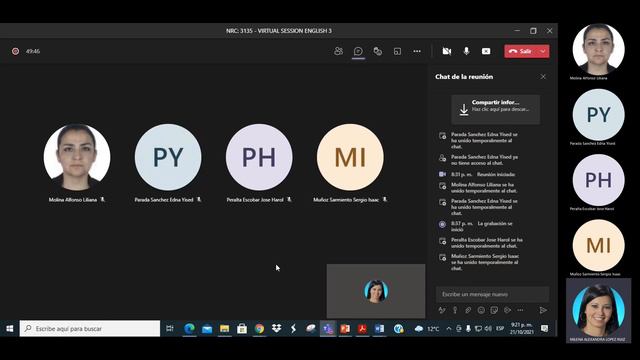This screenshot has height=360, width=640.
Task: Leave the meeting with Salir button
Action: pos(521,51)
